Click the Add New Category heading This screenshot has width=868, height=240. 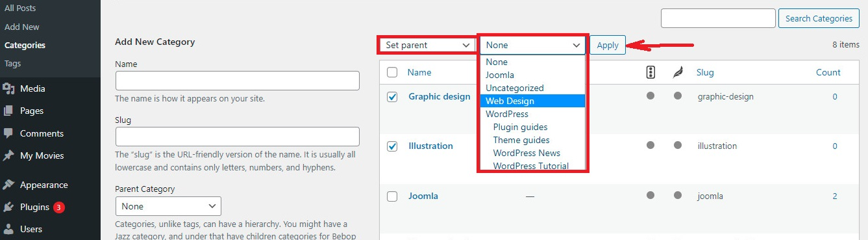[155, 42]
